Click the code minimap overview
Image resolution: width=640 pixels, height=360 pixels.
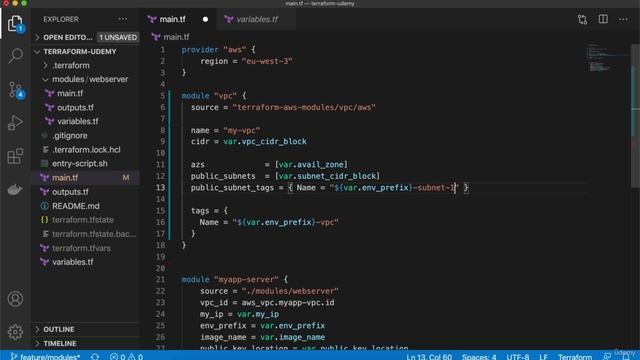[607, 57]
